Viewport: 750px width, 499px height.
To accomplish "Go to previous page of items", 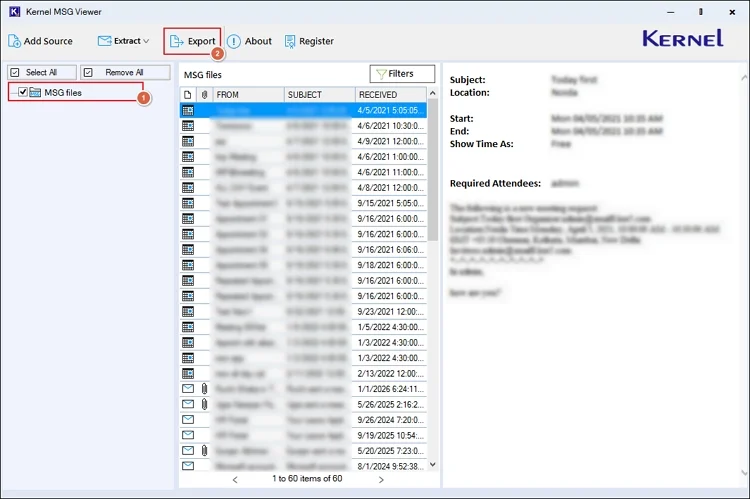I will [235, 479].
